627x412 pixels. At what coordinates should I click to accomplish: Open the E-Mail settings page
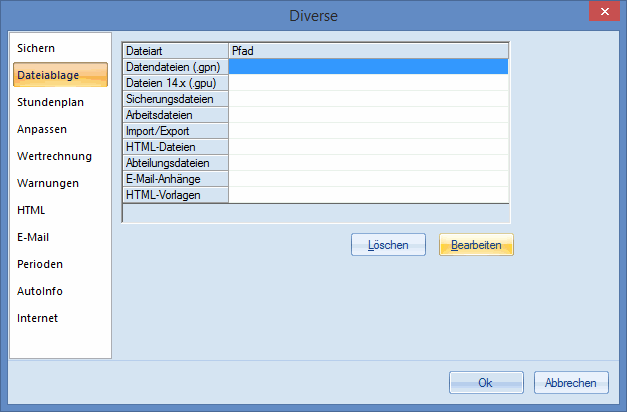pyautogui.click(x=33, y=237)
